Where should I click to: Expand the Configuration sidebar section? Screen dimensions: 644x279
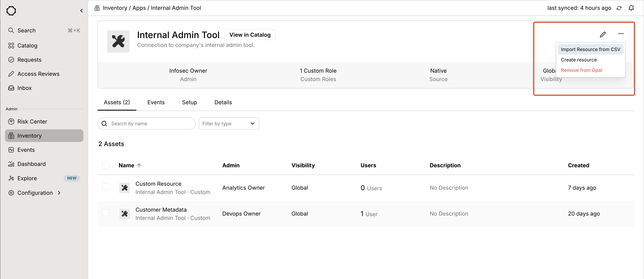[35, 193]
